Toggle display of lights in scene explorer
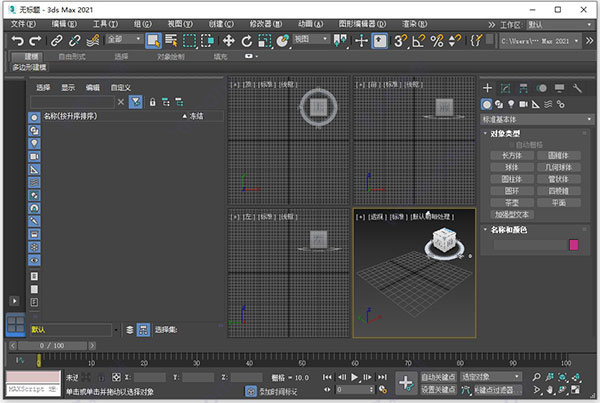600x403 pixels. point(34,144)
